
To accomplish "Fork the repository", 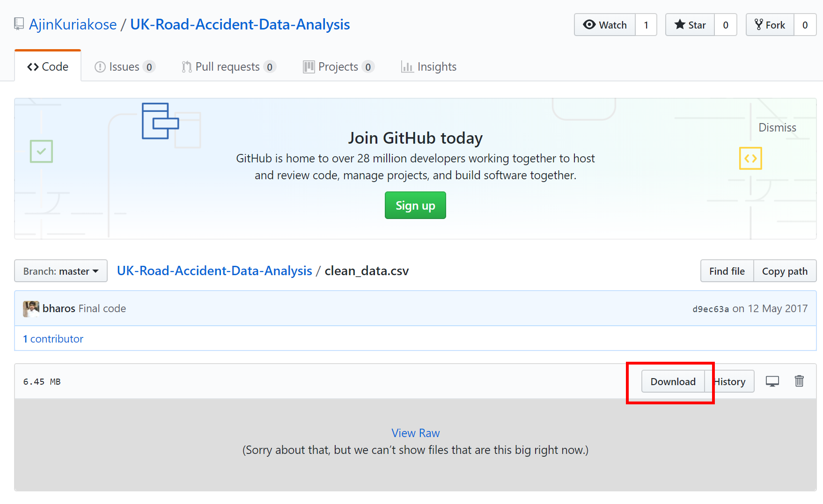I will [x=770, y=25].
